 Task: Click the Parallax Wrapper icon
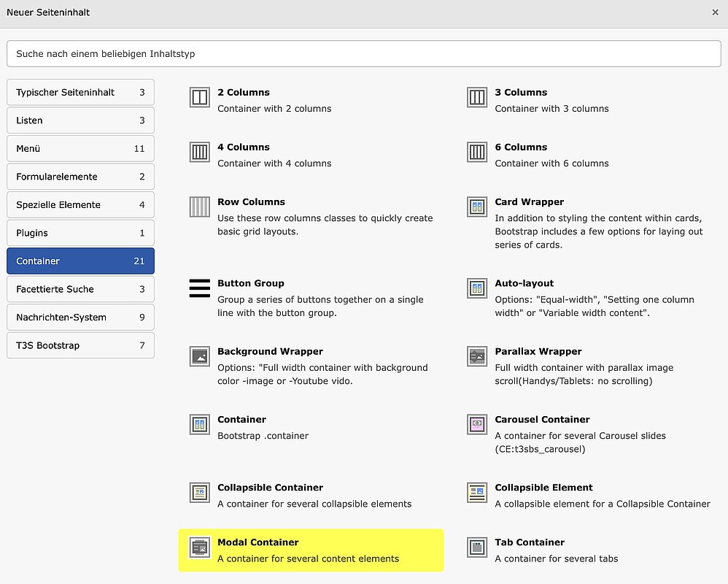point(476,356)
